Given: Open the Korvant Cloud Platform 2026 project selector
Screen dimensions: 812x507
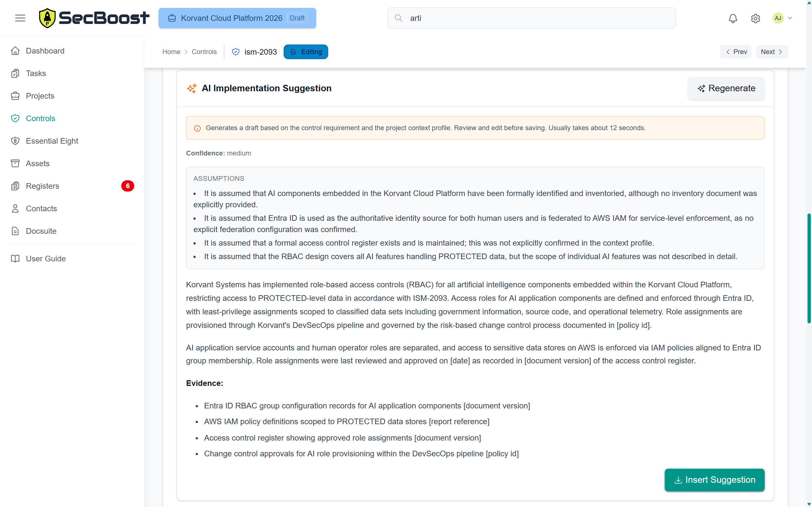Looking at the screenshot, I should [237, 18].
